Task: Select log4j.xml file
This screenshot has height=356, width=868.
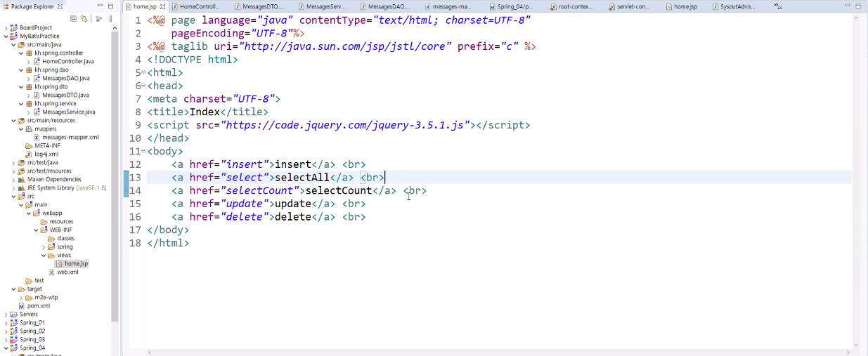Action: click(46, 154)
